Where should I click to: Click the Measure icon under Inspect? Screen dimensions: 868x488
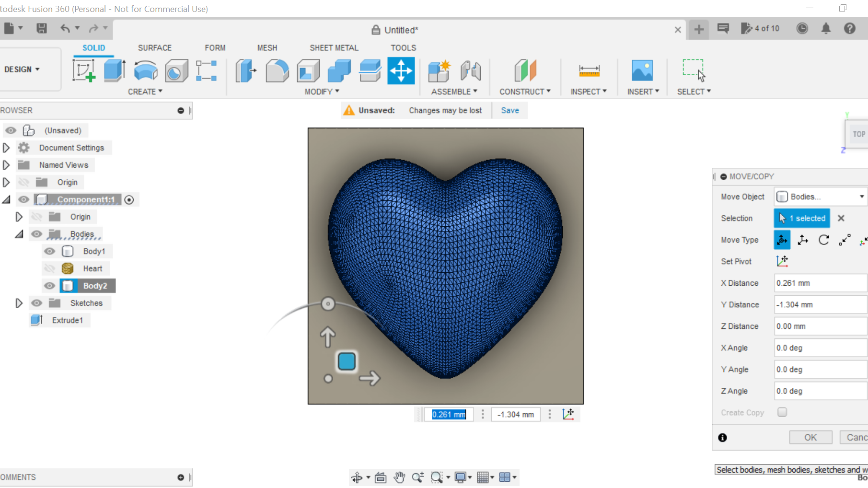589,70
